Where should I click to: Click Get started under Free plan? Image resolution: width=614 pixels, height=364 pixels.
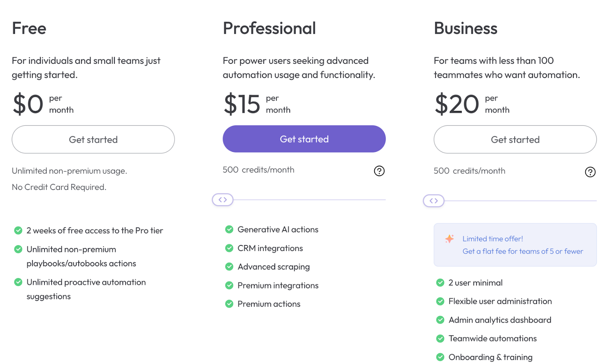tap(93, 140)
